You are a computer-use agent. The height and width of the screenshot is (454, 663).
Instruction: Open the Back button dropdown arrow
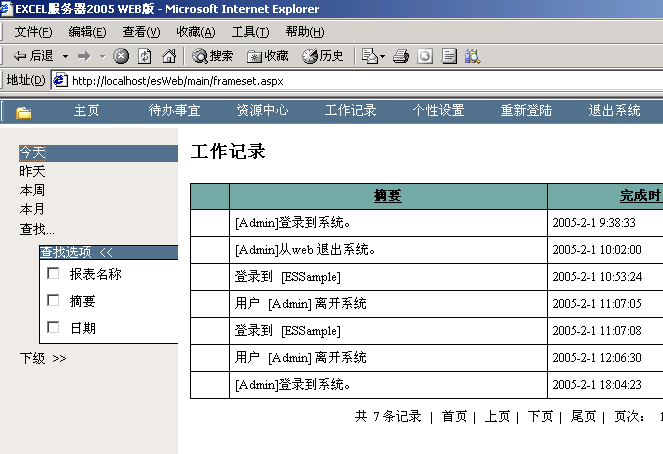tap(66, 56)
